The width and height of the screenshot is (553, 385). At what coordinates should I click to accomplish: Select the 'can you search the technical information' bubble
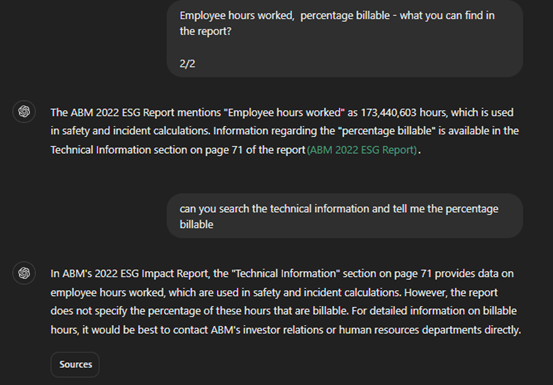[x=345, y=216]
